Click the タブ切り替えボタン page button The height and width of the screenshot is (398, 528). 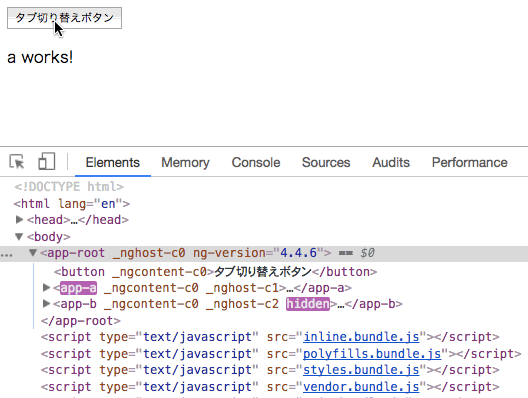pyautogui.click(x=64, y=18)
